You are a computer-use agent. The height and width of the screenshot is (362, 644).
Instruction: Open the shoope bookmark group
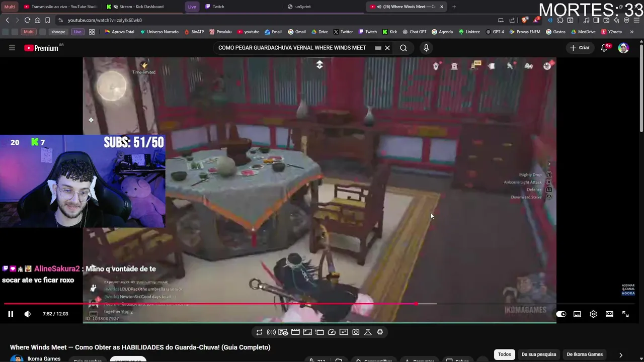pyautogui.click(x=58, y=32)
